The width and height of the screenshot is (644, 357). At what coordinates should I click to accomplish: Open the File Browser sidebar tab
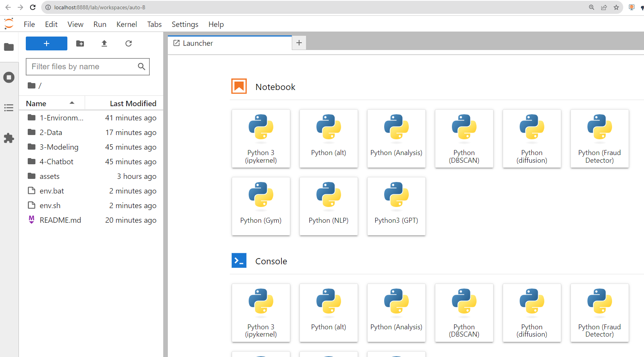coord(9,47)
